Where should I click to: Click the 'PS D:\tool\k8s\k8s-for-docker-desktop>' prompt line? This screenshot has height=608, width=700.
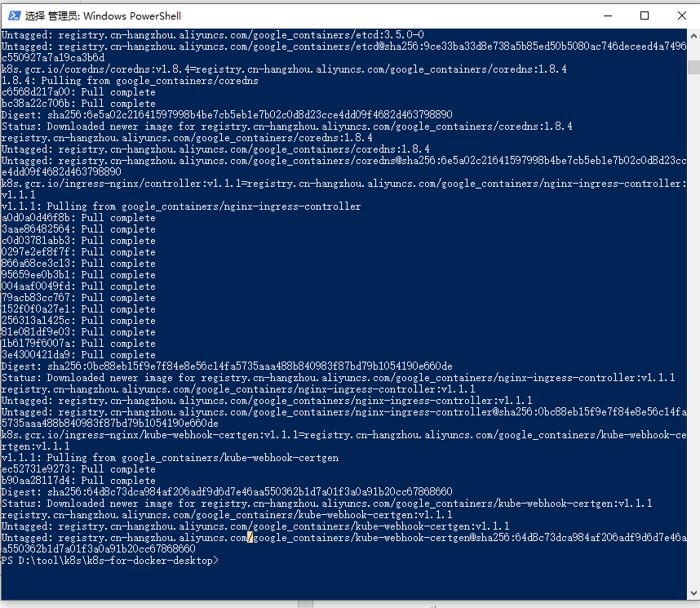110,560
